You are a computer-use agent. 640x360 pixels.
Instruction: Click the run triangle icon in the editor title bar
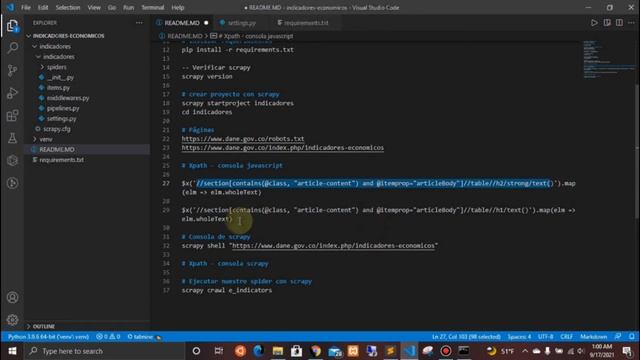point(594,23)
